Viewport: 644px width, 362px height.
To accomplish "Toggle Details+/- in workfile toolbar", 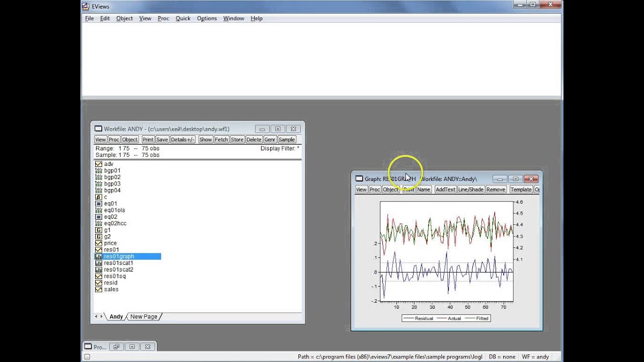I will tap(182, 139).
